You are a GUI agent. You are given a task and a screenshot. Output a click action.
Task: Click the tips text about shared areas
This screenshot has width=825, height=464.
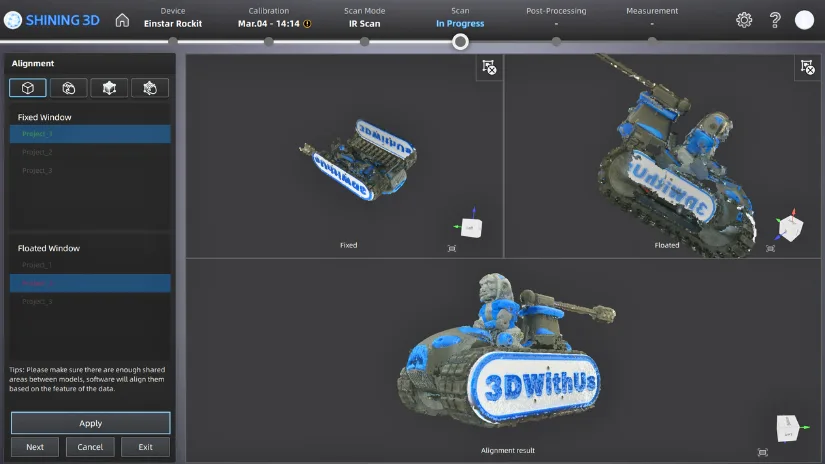[87, 379]
